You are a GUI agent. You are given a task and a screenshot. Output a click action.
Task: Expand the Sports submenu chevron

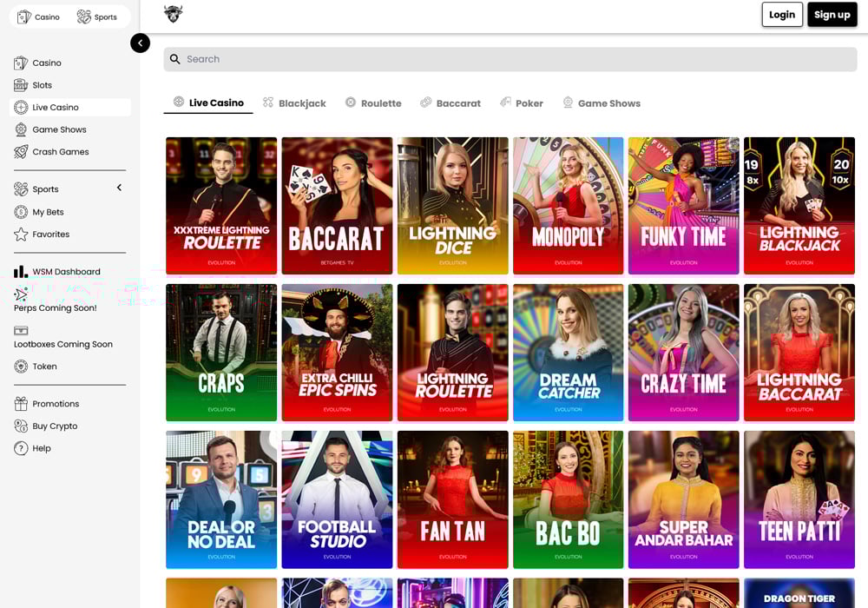click(x=119, y=188)
